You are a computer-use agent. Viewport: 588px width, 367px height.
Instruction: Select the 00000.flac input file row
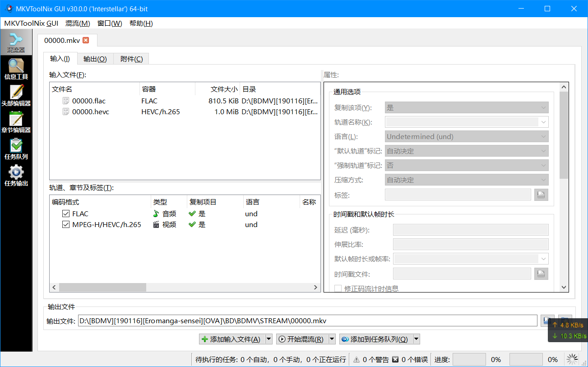point(185,101)
